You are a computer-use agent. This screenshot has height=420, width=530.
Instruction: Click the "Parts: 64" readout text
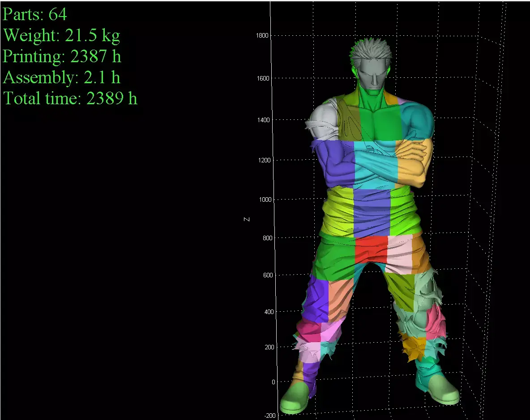pos(34,14)
